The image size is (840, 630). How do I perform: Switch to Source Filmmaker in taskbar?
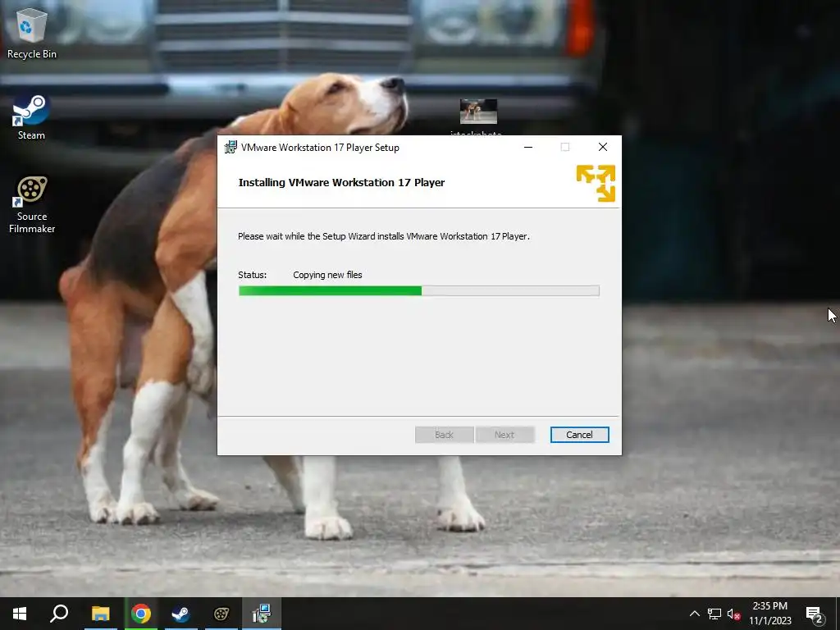[221, 614]
